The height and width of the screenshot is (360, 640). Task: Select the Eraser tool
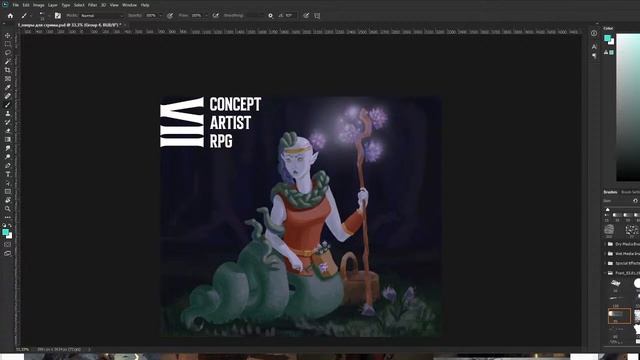[x=7, y=131]
